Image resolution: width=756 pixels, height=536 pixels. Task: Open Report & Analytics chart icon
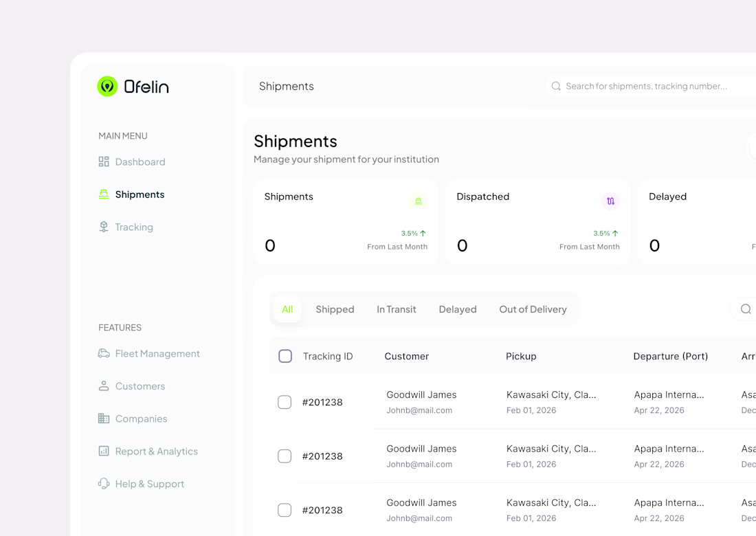pos(104,451)
